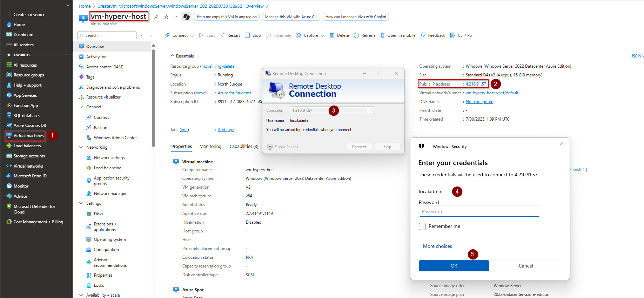Expand Show Options in Remote Desktop
Viewport: 644px width, 298px height.
point(283,147)
